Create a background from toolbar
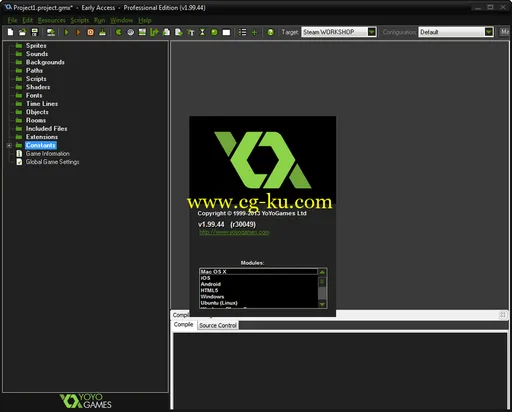The width and height of the screenshot is (512, 412). tap(142, 32)
